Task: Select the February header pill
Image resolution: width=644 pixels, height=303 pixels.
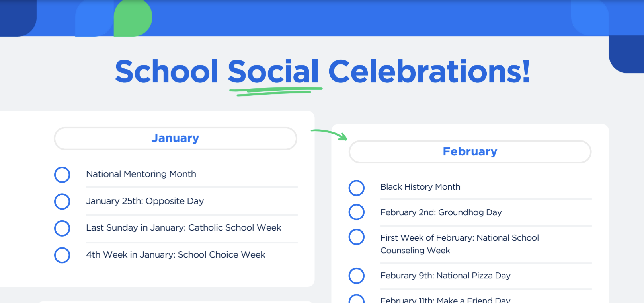Action: 470,151
